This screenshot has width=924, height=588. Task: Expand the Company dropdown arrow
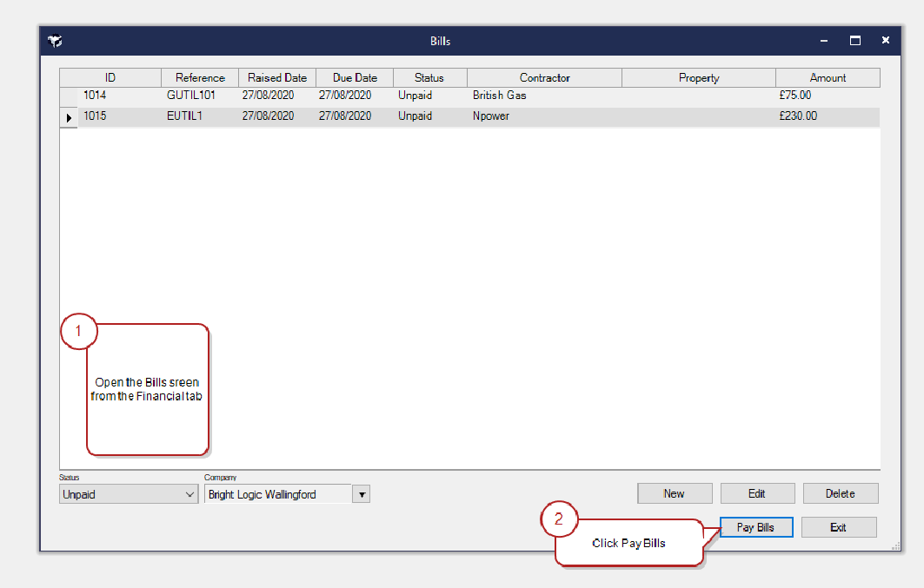(x=362, y=494)
